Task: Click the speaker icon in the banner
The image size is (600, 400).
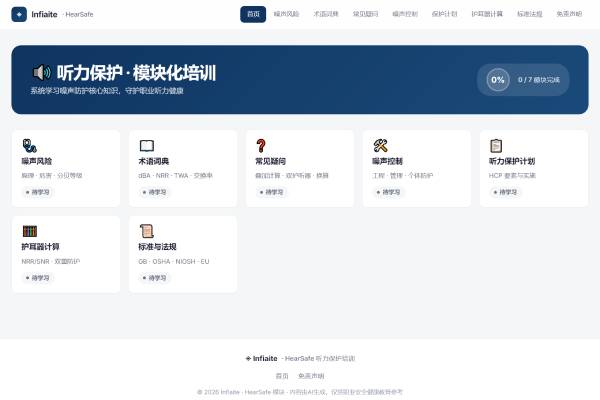Action: (42, 72)
